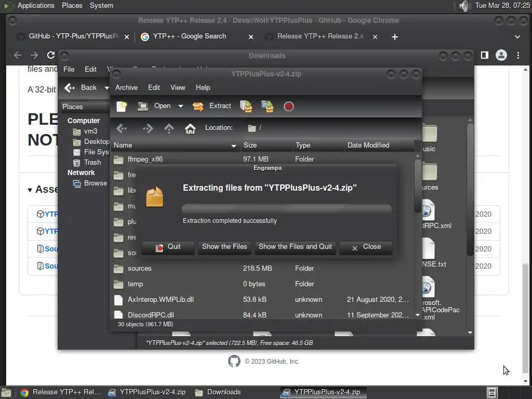Click the show desktop taskbar icon

pos(6,393)
